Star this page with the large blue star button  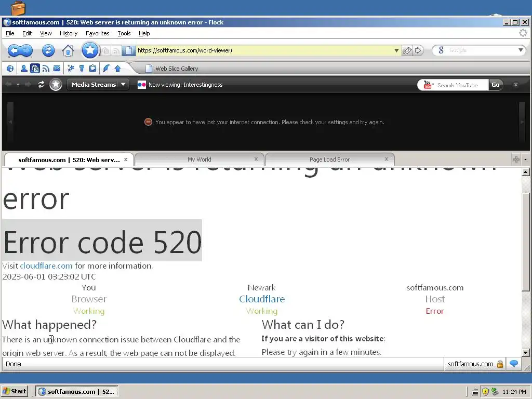pyautogui.click(x=90, y=50)
